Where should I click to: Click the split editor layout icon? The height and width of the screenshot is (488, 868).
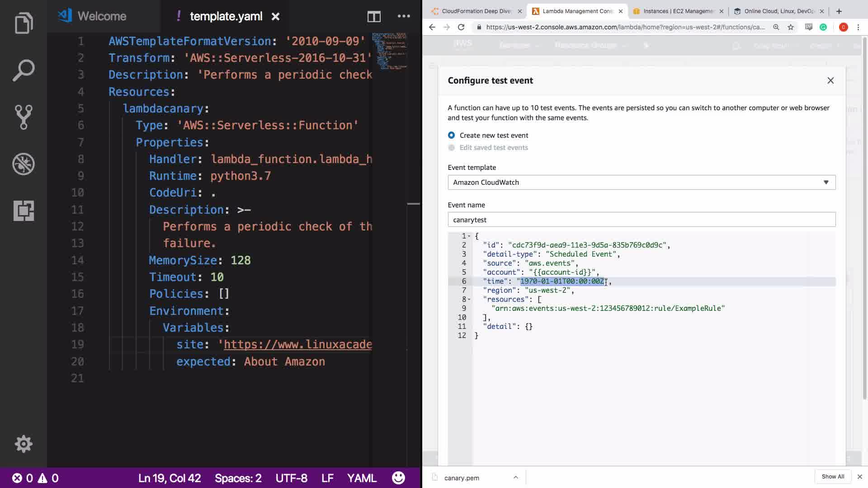[374, 17]
